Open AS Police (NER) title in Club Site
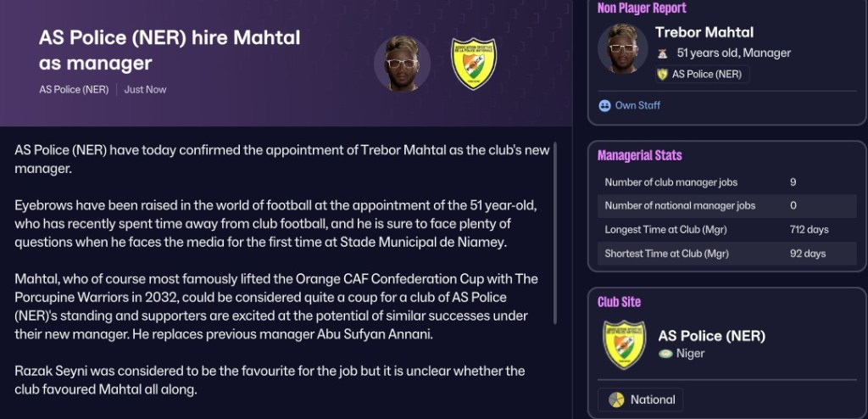The image size is (868, 419). point(711,336)
